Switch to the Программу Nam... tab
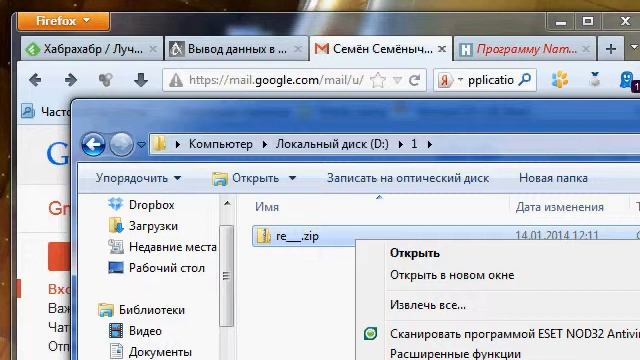Viewport: 640px width, 360px height. [x=524, y=49]
